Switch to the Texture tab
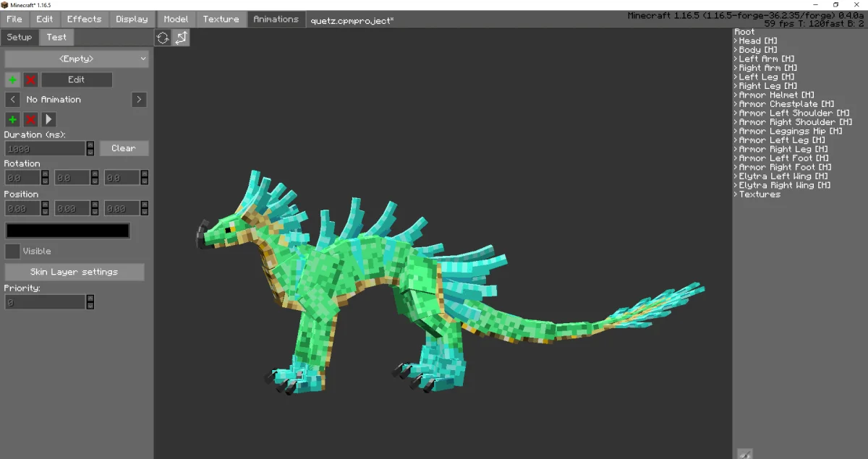This screenshot has width=868, height=459. tap(221, 20)
